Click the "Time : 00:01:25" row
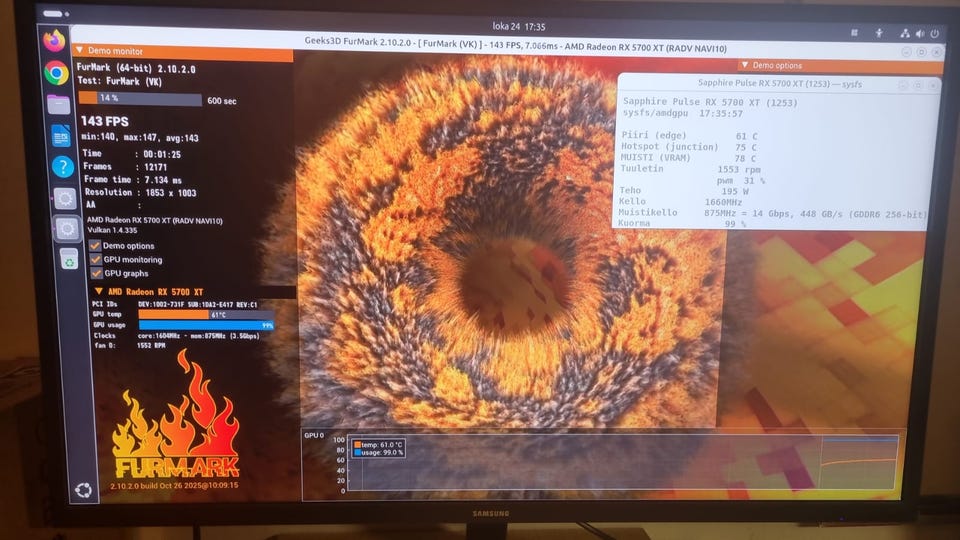The height and width of the screenshot is (540, 960). click(132, 154)
